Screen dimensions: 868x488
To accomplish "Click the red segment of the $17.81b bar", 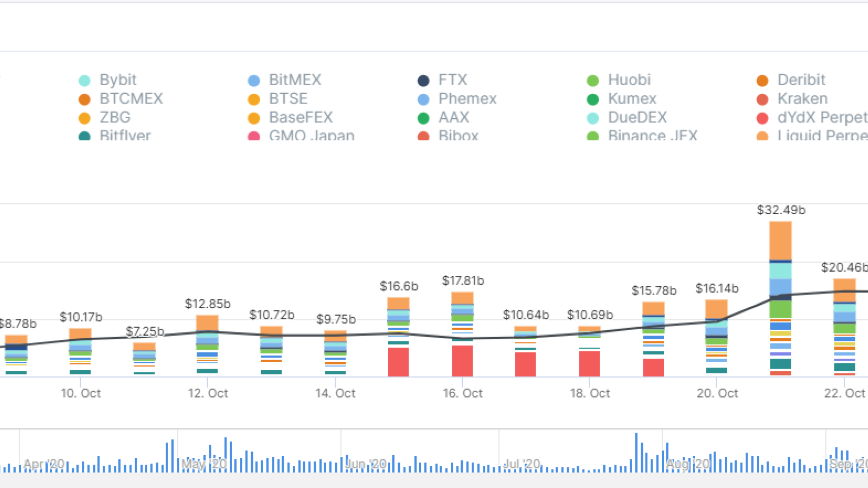I will pos(462,361).
